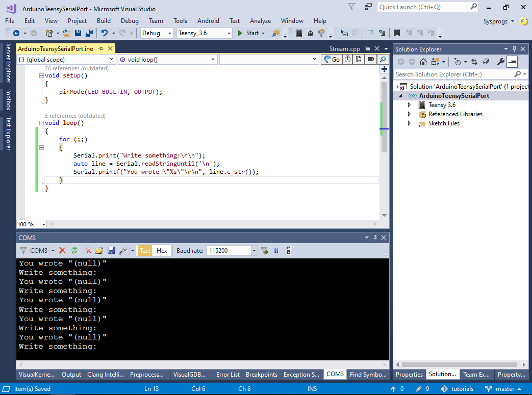Save terminal output with COM3 disk icon

click(x=111, y=251)
